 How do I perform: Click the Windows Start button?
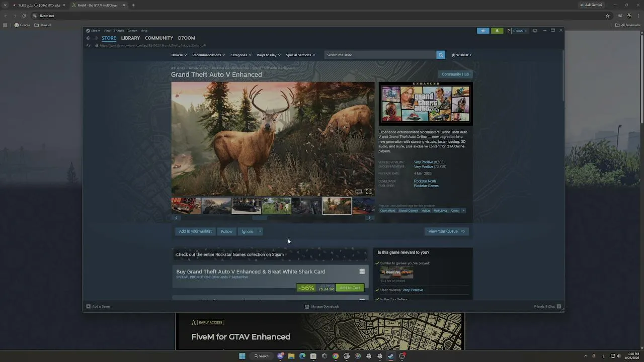tap(242, 356)
